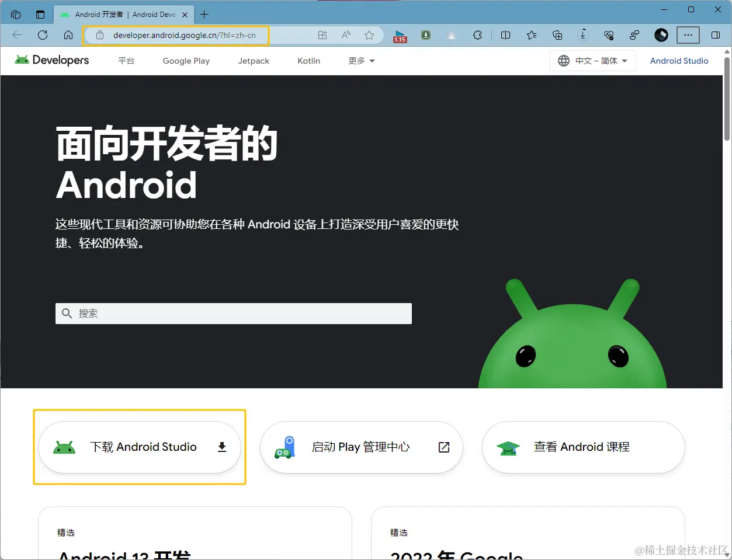
Task: Toggle the Edge sidebar
Action: [716, 35]
